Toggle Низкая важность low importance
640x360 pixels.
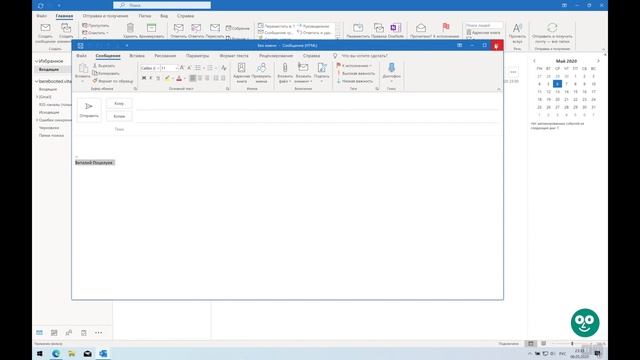pos(355,81)
